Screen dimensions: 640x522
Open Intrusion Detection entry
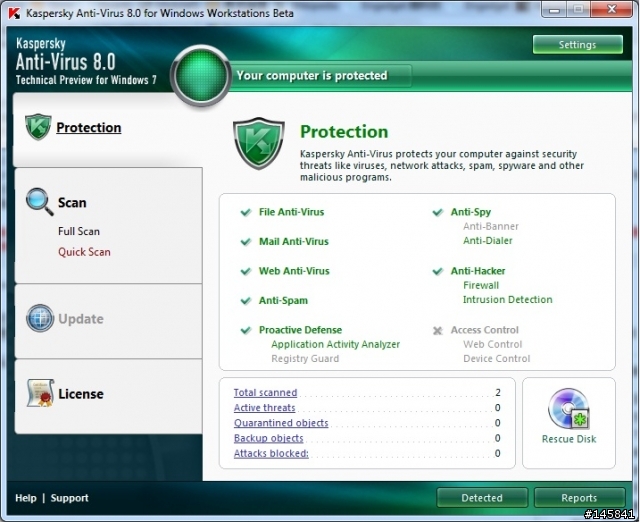click(507, 300)
